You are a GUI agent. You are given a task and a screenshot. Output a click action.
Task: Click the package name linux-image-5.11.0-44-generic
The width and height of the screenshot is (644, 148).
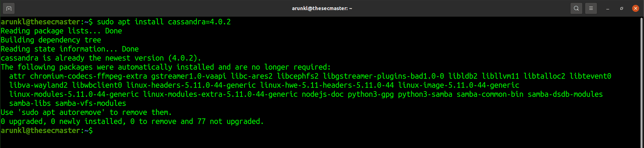(x=459, y=85)
